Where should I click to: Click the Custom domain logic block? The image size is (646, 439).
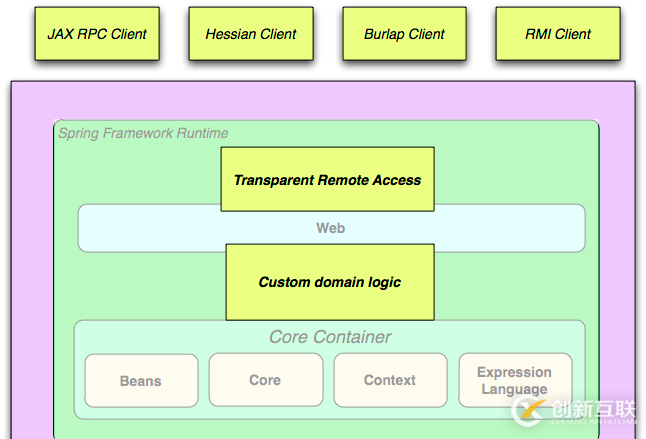coord(329,282)
